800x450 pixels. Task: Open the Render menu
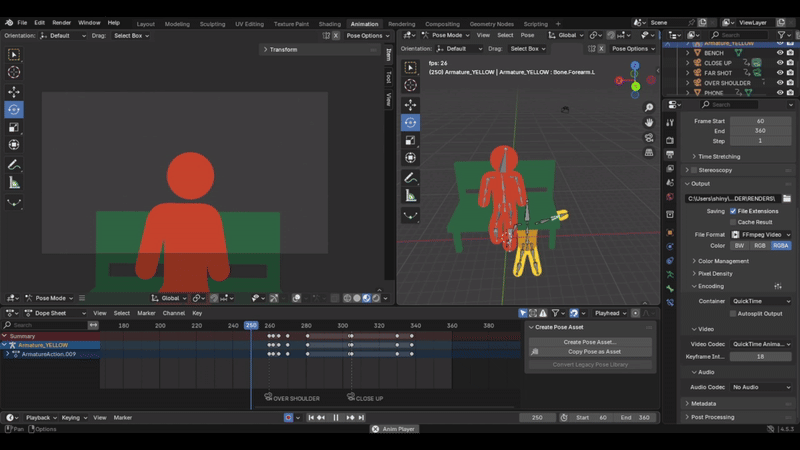coord(61,22)
